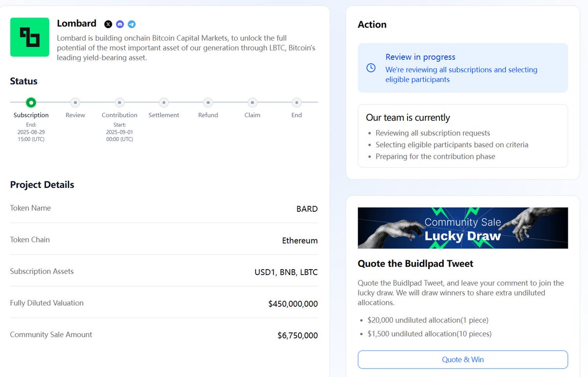Click the Ethereum token chain value

coord(300,241)
